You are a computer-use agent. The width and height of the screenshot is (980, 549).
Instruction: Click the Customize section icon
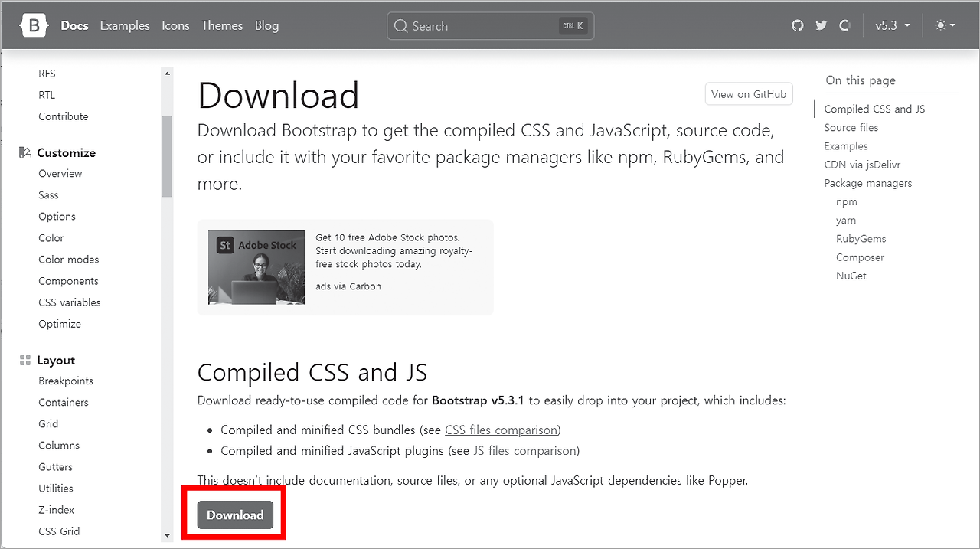[25, 152]
